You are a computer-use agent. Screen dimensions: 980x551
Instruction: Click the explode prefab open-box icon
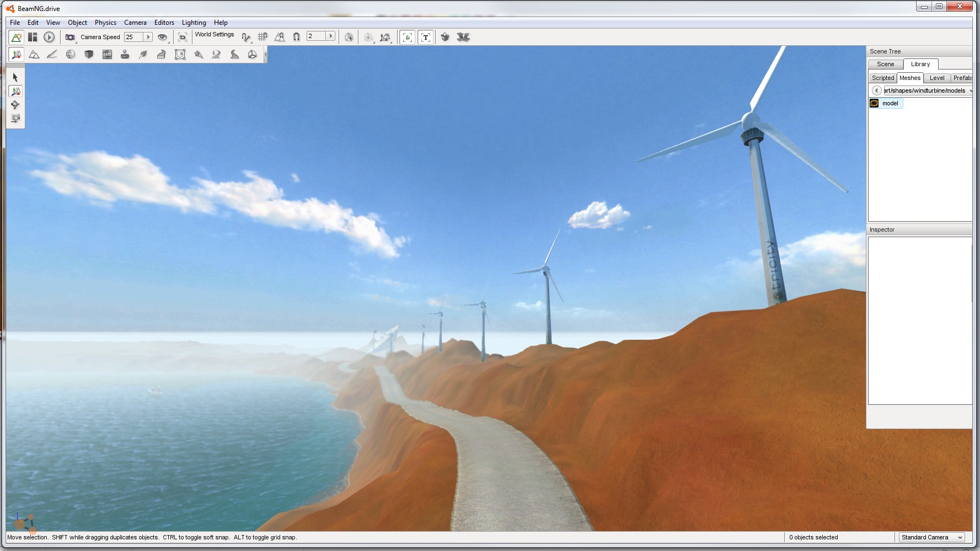pos(463,37)
